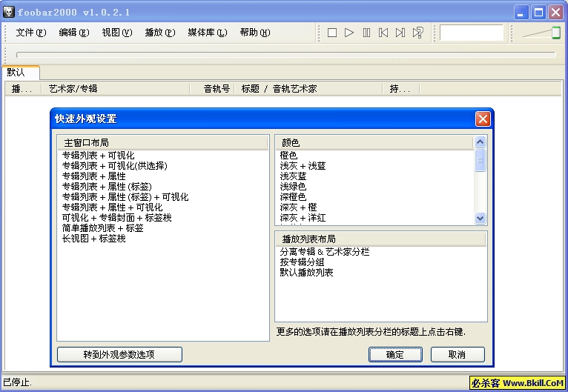Select layout 专辑列表 + 属性
This screenshot has width=568, height=392.
point(94,176)
